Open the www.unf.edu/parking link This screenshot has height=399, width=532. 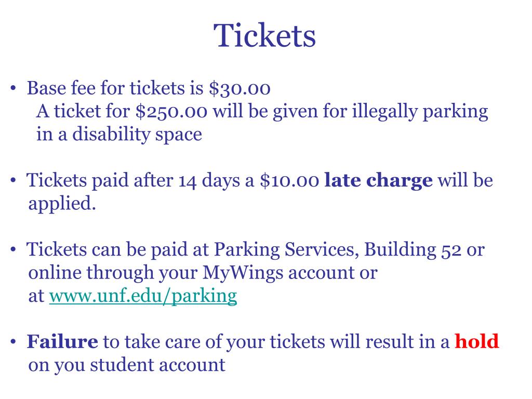tap(143, 296)
